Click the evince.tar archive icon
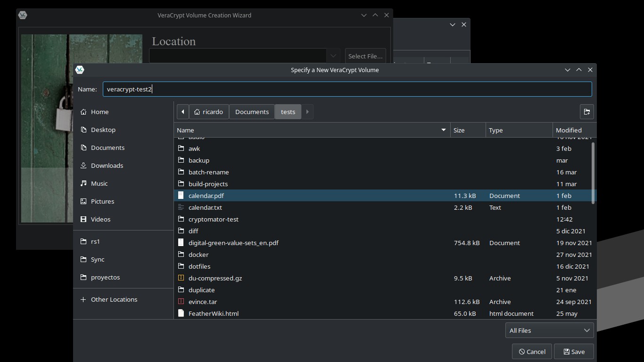This screenshot has width=644, height=362. 181,301
